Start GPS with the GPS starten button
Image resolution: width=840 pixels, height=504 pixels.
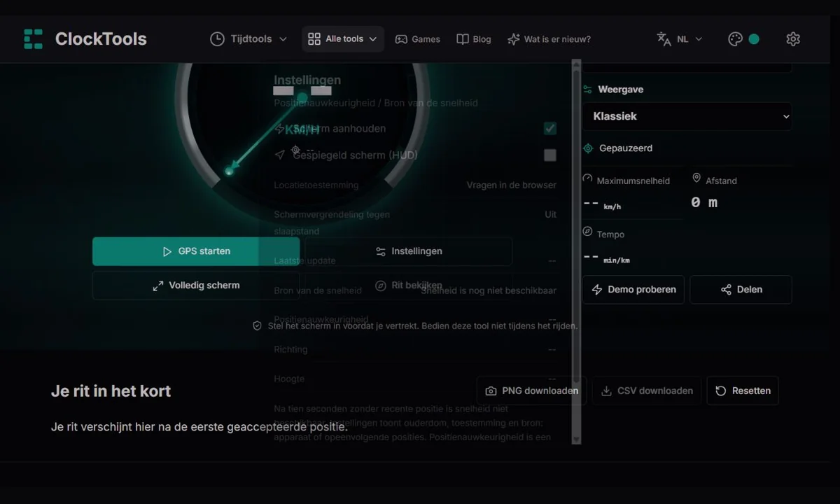[x=196, y=251]
